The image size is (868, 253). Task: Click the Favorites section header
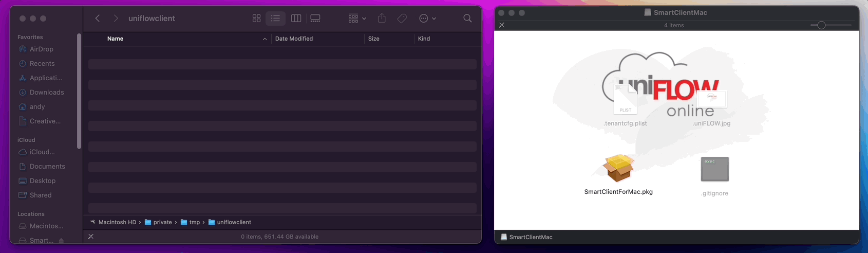pos(30,37)
